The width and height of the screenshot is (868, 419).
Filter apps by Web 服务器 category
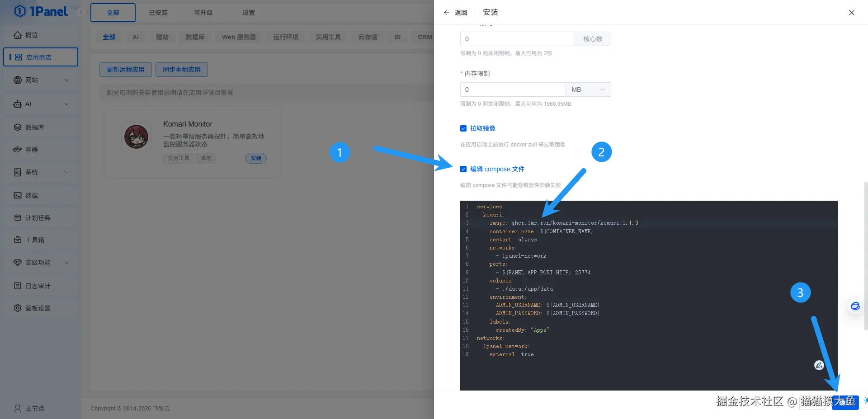pyautogui.click(x=239, y=37)
